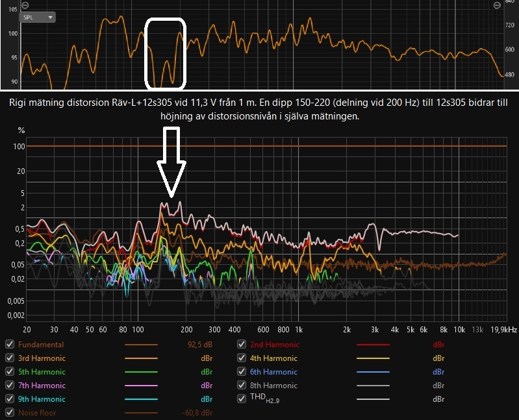Open the SPL axis dropdown
This screenshot has width=519, height=420.
pos(38,17)
